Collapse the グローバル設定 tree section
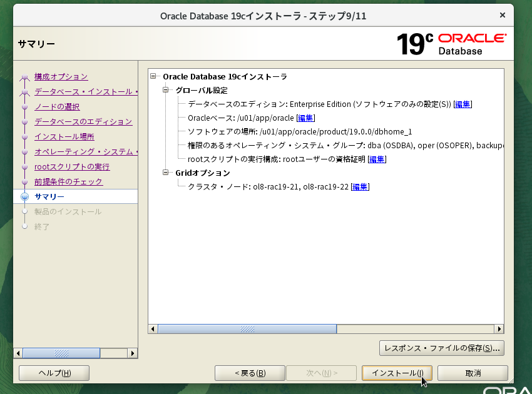 point(166,90)
